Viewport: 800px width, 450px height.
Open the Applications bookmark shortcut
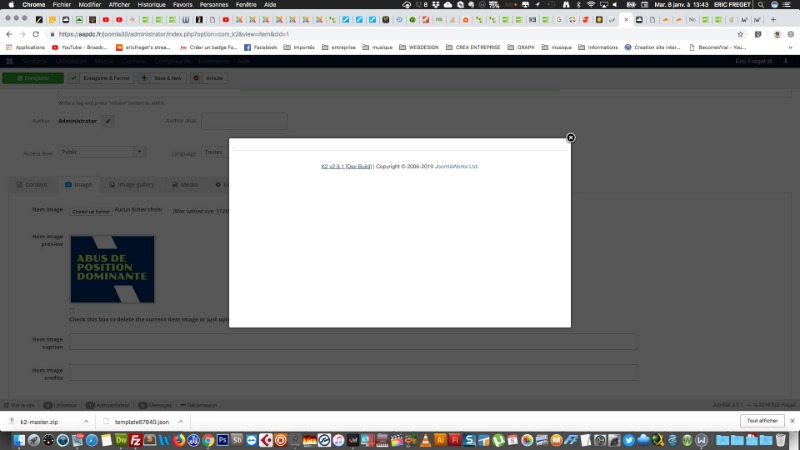click(x=26, y=47)
